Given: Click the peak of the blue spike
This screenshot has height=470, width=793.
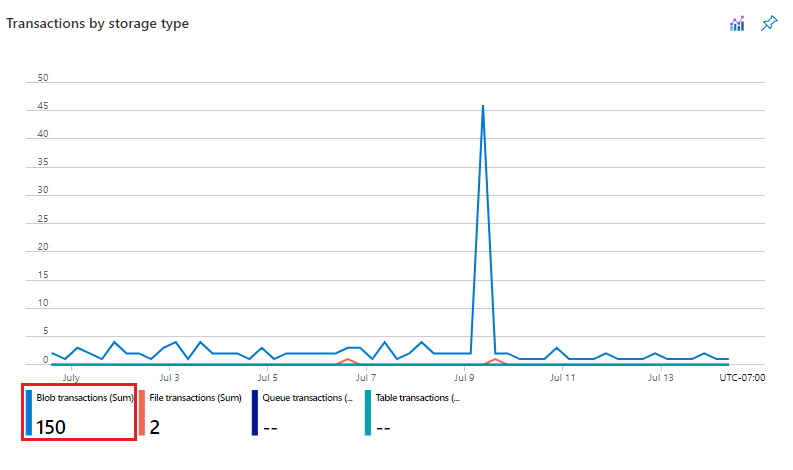Looking at the screenshot, I should 483,106.
